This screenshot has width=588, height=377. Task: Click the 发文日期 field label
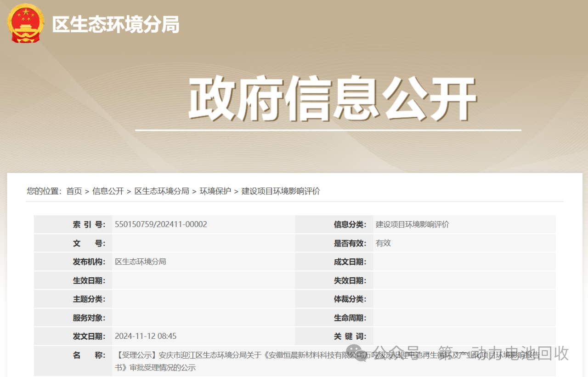pyautogui.click(x=89, y=336)
